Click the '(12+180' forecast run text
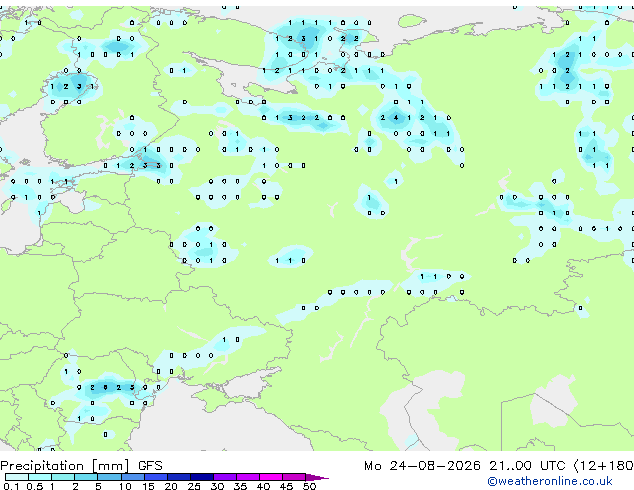The image size is (634, 490). pos(604,466)
